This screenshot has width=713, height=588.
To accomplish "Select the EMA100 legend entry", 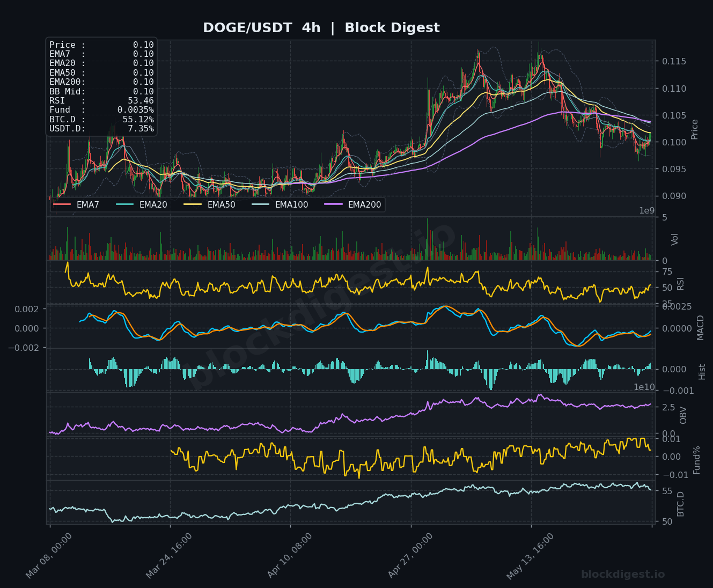I will [x=280, y=204].
